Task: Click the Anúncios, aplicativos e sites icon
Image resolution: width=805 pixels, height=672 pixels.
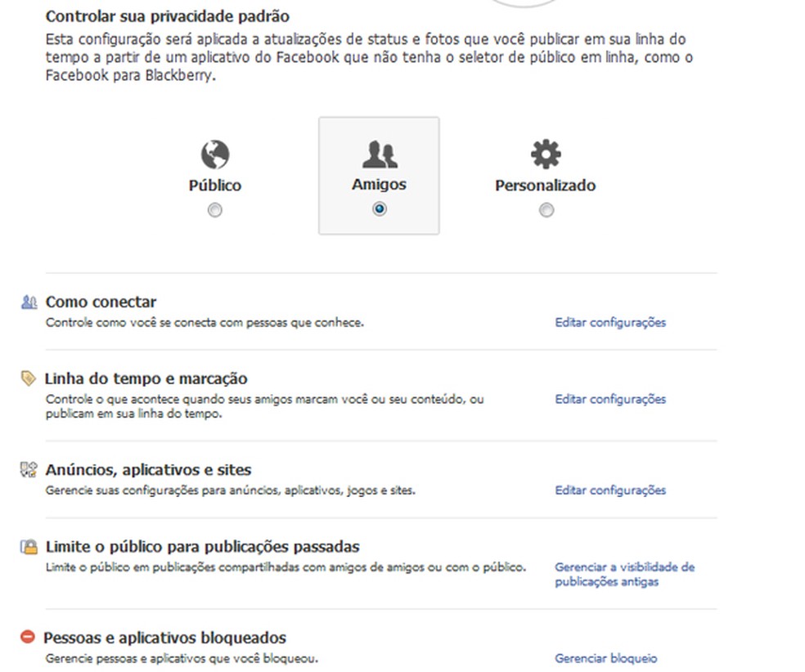Action: (x=29, y=468)
